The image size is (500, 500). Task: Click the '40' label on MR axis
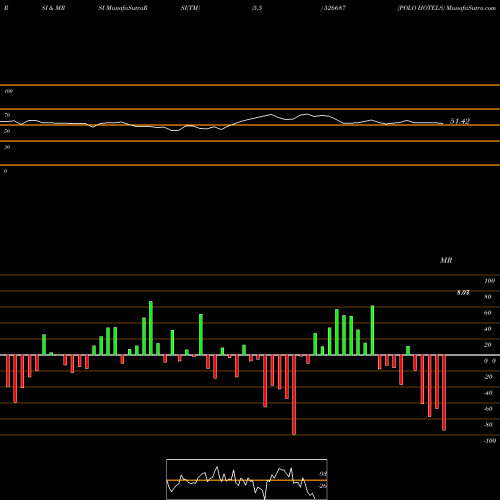pyautogui.click(x=488, y=329)
